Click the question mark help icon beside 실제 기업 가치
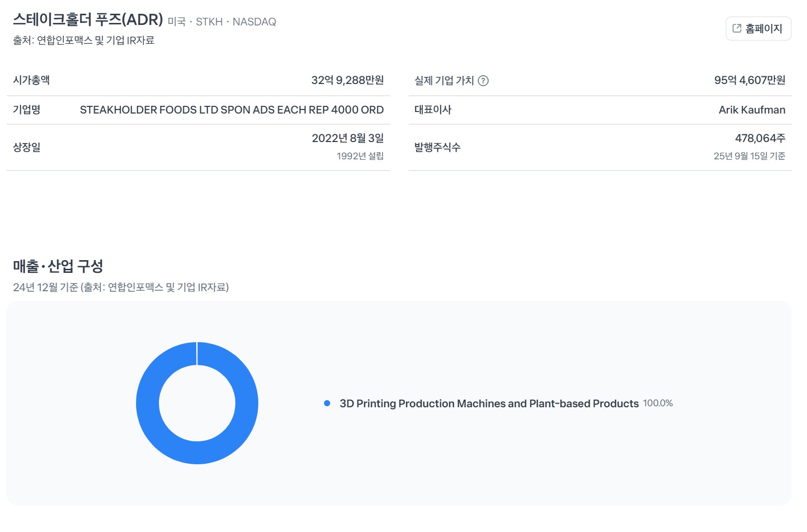 [483, 80]
